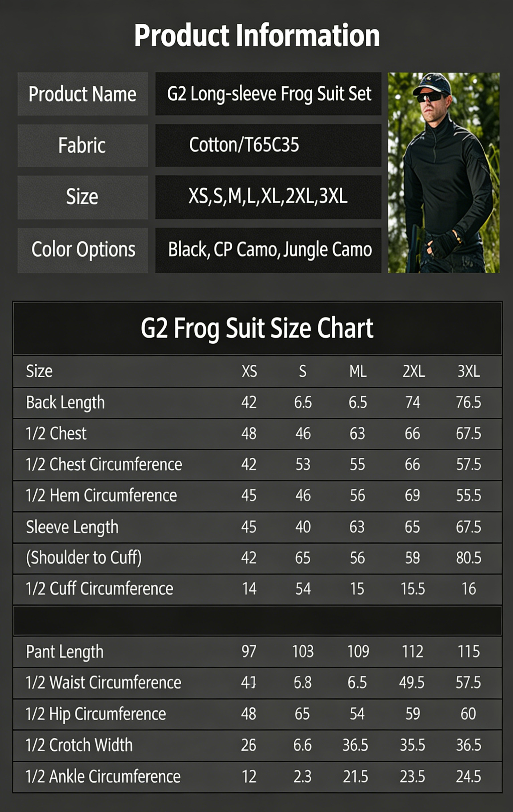Screen dimensions: 513x812
Task: Click the Black, CP Camo, Jungle Camo value
Action: pos(270,250)
